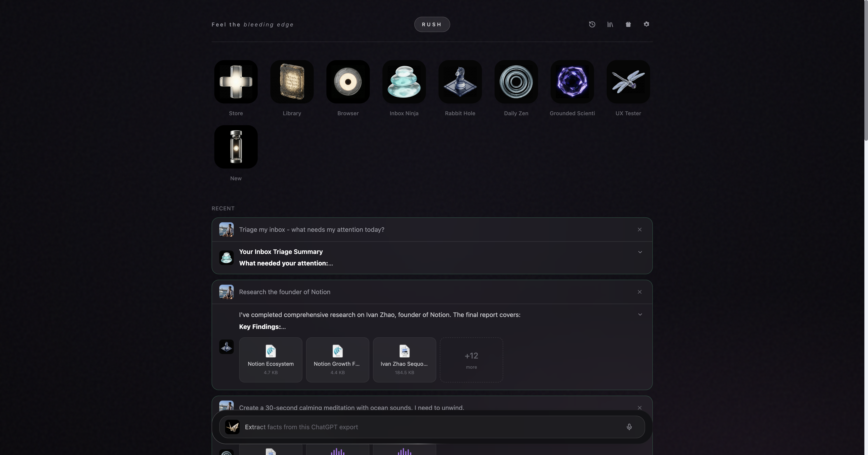Open Inbox Ninja agent
This screenshot has width=868, height=455.
click(404, 82)
